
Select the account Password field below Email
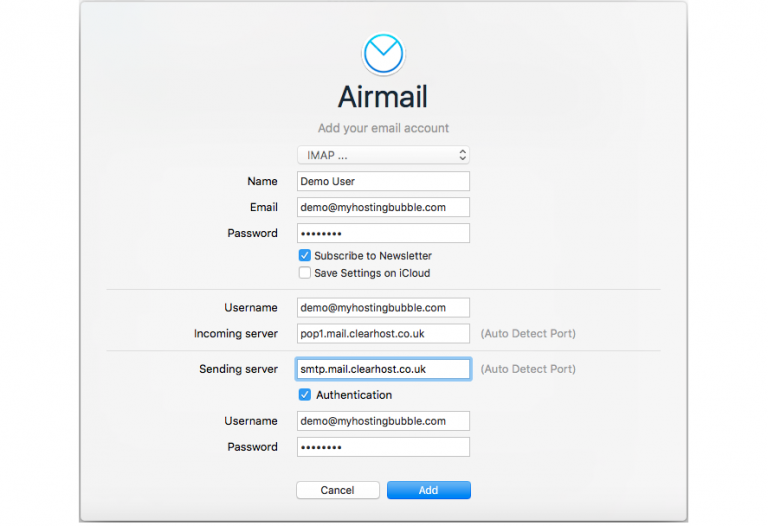[x=383, y=233]
